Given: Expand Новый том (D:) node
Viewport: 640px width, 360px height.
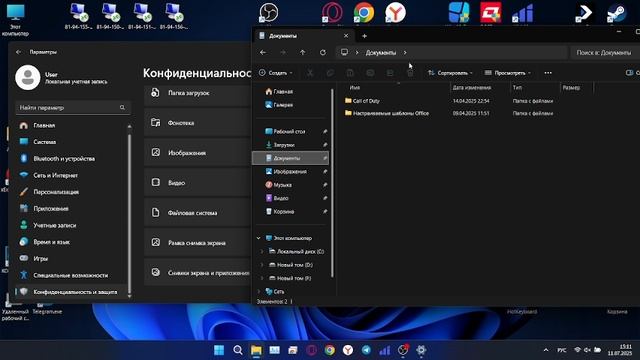Looking at the screenshot, I should [262, 265].
